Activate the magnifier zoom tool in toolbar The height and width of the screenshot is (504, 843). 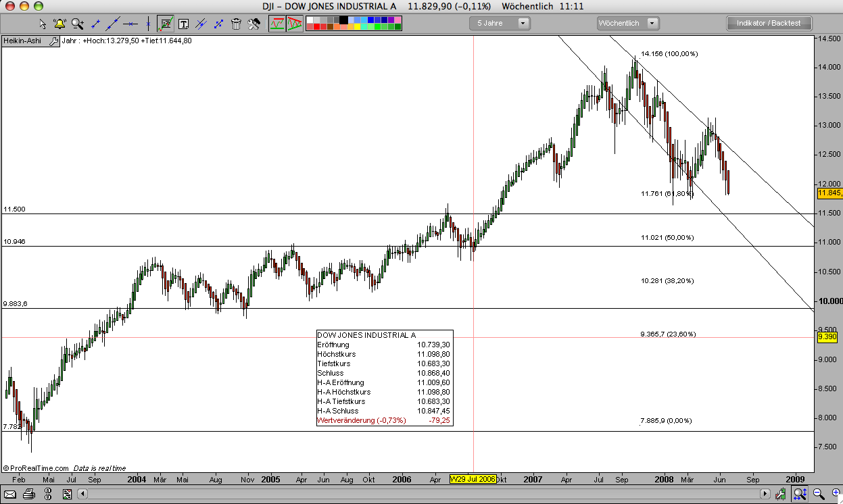click(x=77, y=24)
